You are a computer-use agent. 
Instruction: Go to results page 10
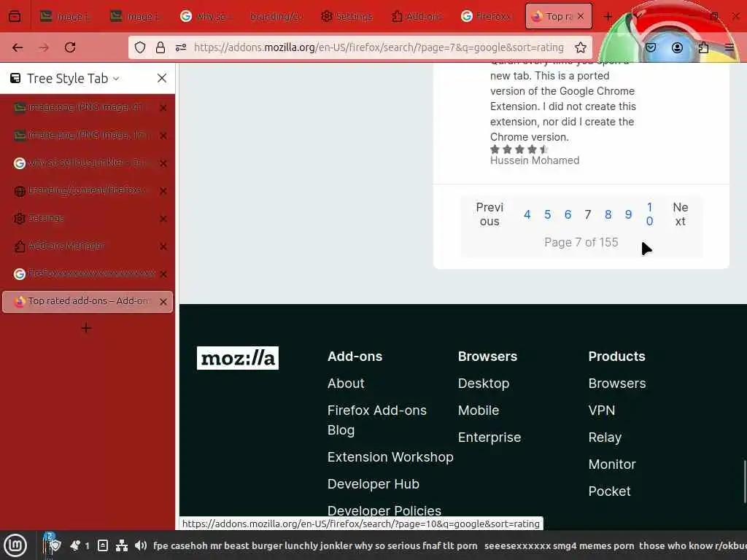(x=649, y=214)
